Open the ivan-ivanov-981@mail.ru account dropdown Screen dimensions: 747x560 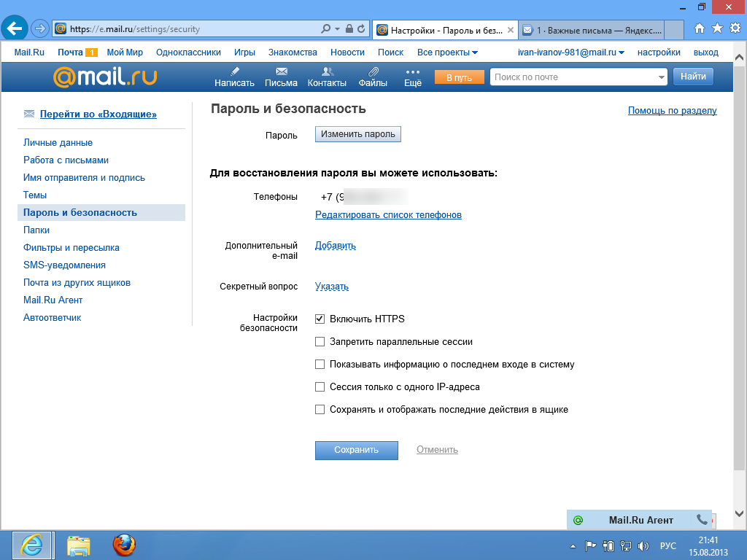point(570,52)
